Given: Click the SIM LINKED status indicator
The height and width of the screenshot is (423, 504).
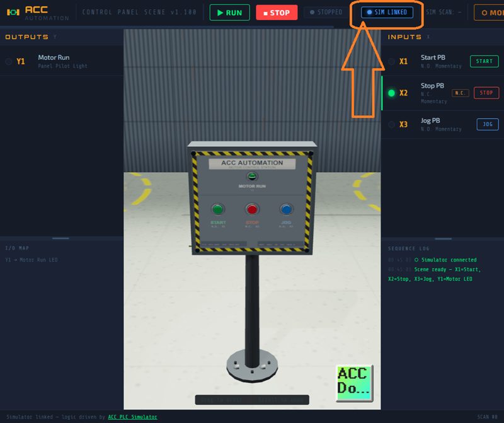Looking at the screenshot, I should (x=387, y=13).
